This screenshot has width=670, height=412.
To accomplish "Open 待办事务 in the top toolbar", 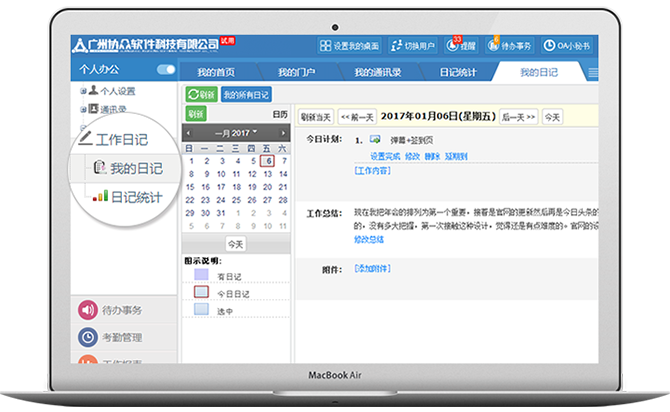I will tap(494, 46).
